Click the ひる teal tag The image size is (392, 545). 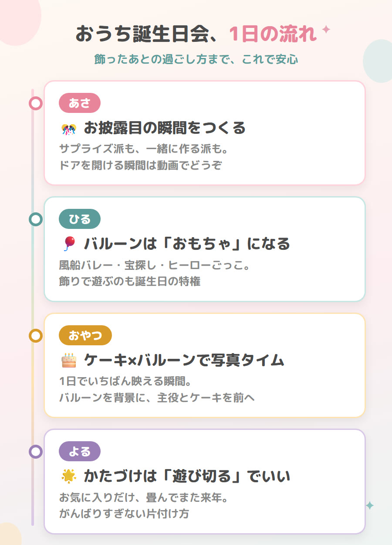click(x=80, y=219)
